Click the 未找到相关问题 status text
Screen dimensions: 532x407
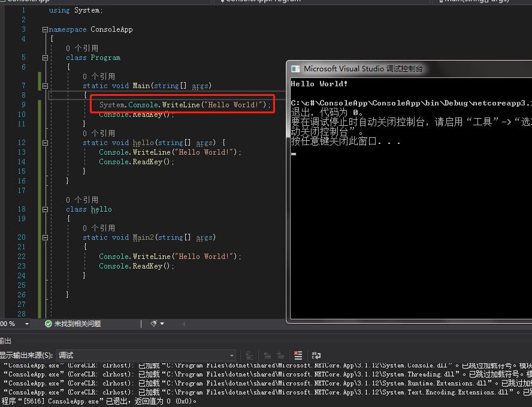coord(77,324)
